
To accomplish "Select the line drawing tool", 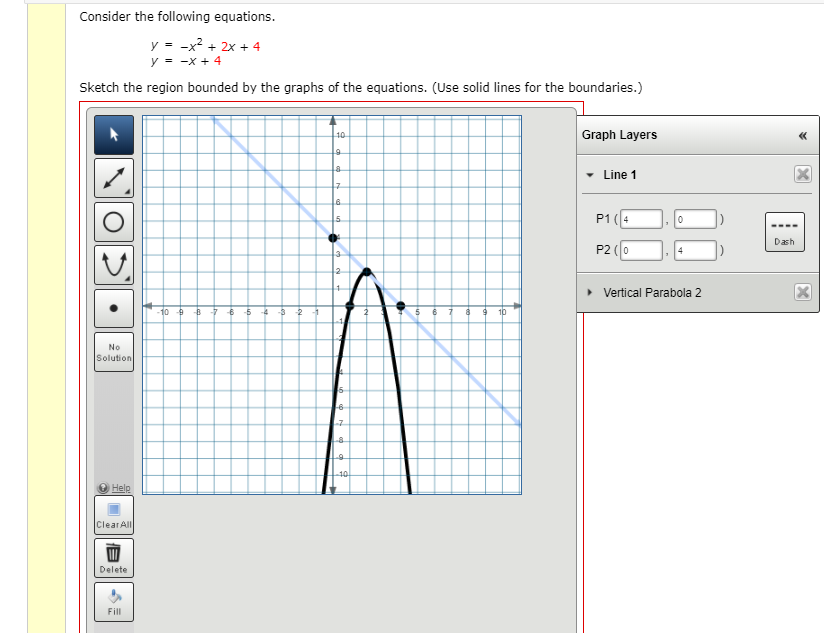I will click(113, 178).
